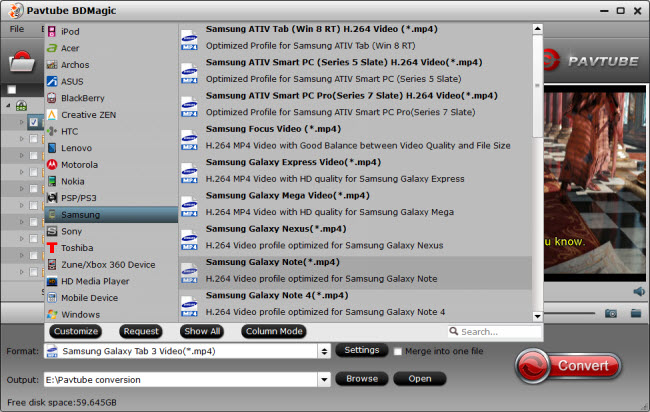Click the Customize button
650x412 pixels.
(75, 331)
